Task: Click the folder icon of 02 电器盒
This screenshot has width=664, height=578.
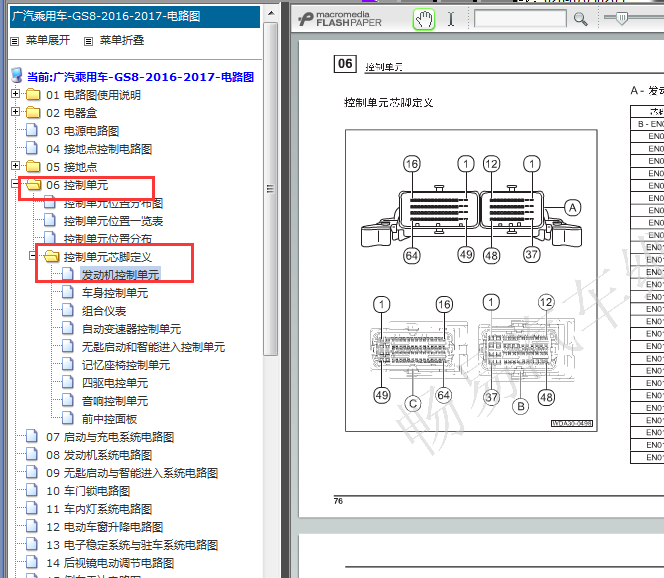Action: (x=33, y=112)
